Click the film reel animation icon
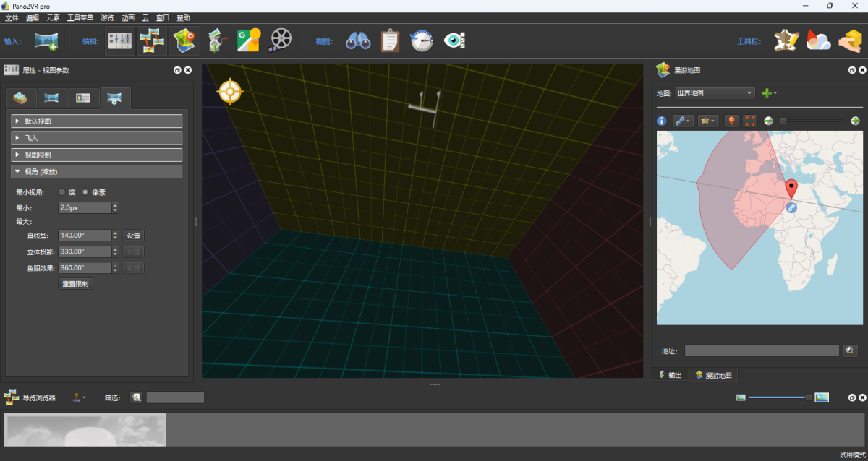The image size is (868, 461). (x=280, y=40)
